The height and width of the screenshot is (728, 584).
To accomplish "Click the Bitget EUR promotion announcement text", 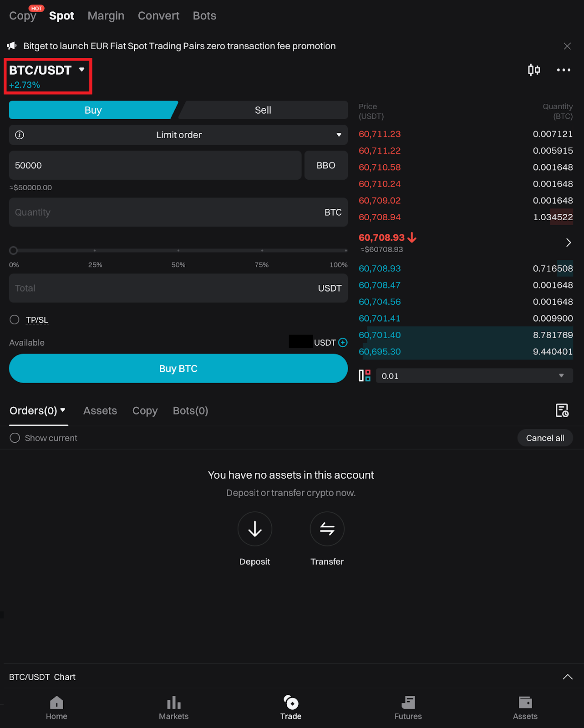I will click(180, 46).
